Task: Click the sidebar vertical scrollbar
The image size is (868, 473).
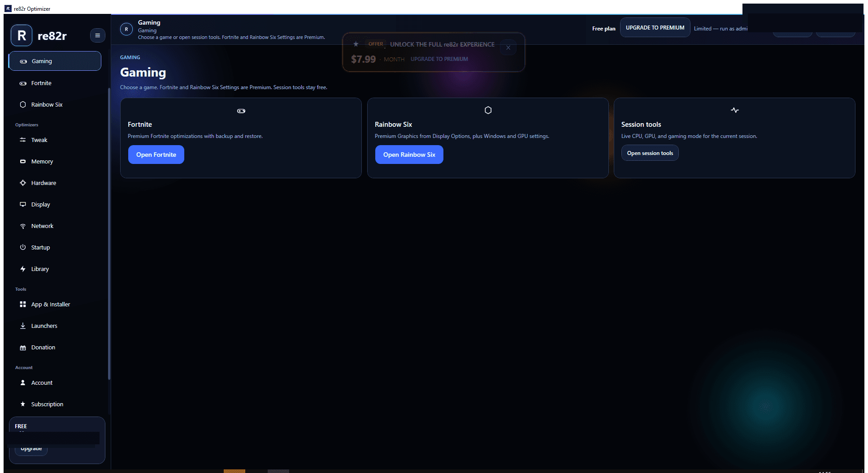Action: point(109,234)
